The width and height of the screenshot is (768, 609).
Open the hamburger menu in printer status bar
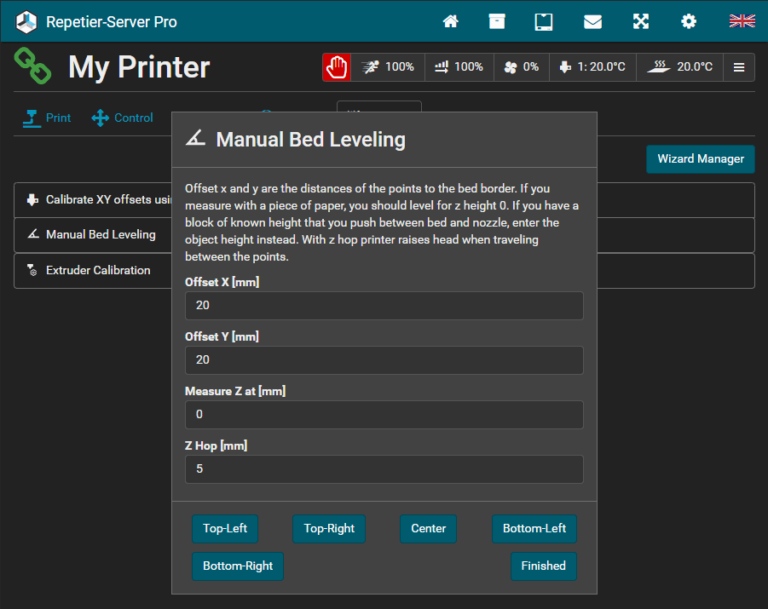pyautogui.click(x=739, y=67)
